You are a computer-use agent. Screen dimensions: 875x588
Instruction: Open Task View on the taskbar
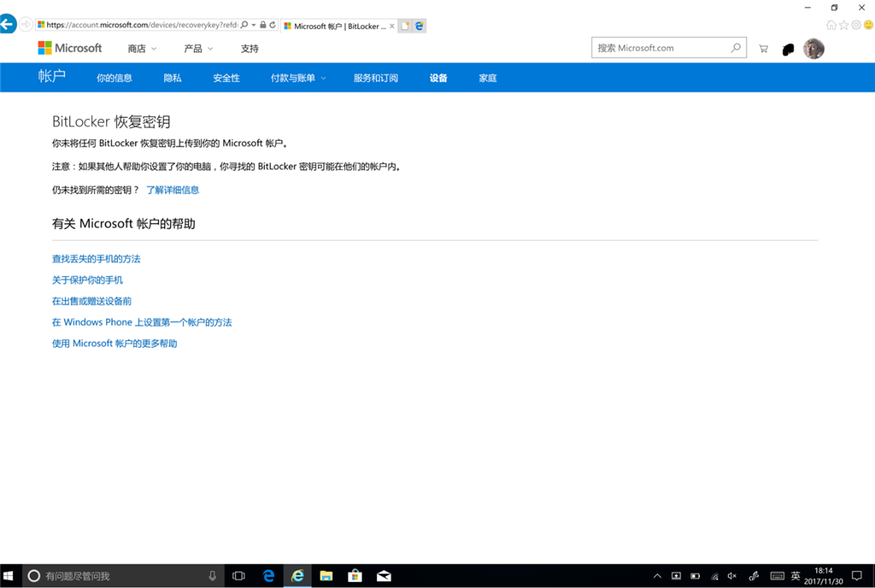239,576
